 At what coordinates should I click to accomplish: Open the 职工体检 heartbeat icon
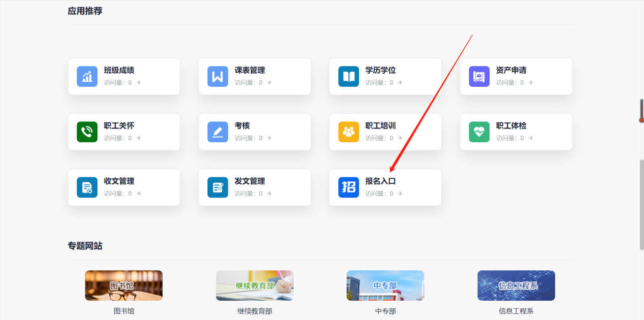click(x=479, y=132)
